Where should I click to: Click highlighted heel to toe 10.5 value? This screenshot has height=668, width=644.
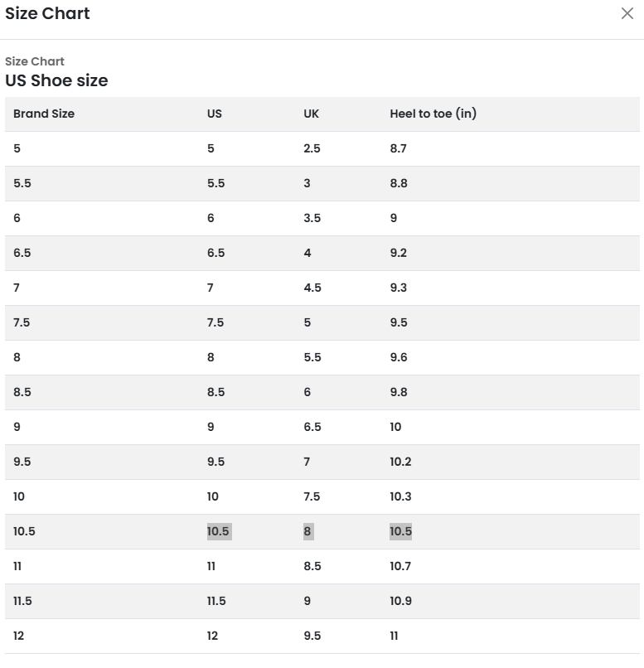[x=400, y=531]
